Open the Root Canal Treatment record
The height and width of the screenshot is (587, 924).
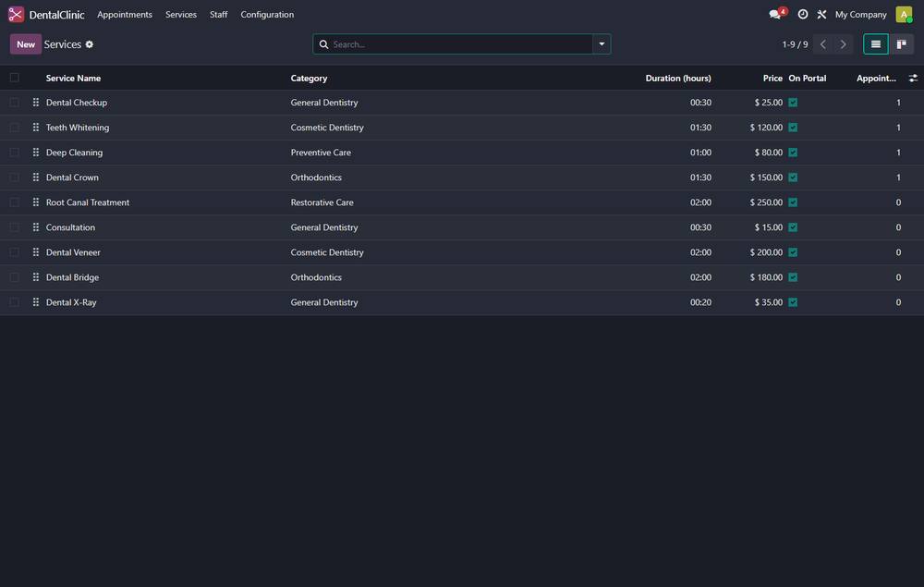click(87, 202)
